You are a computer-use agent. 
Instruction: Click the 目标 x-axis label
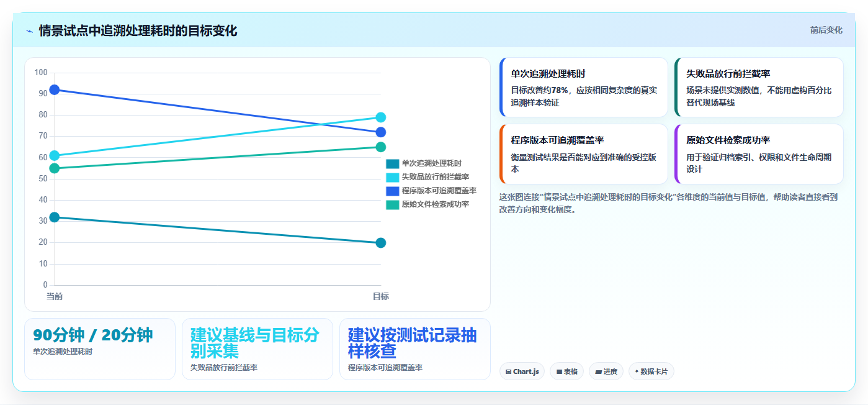pyautogui.click(x=381, y=296)
